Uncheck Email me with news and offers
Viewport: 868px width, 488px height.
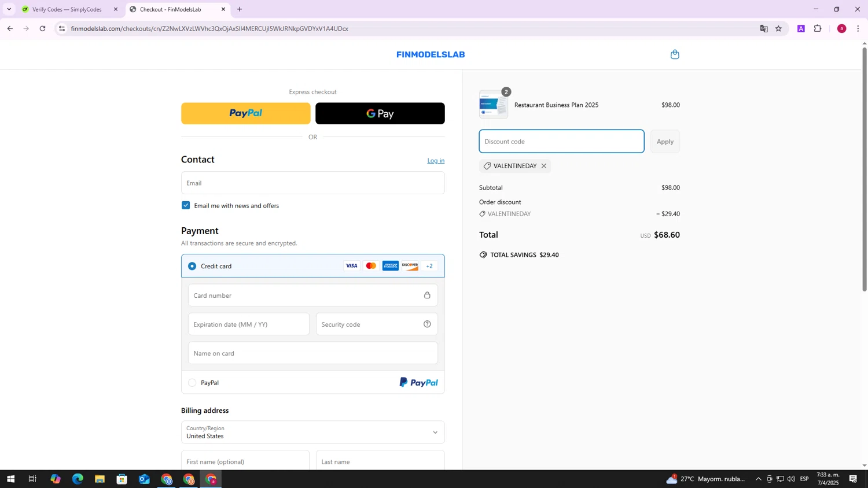pos(186,205)
